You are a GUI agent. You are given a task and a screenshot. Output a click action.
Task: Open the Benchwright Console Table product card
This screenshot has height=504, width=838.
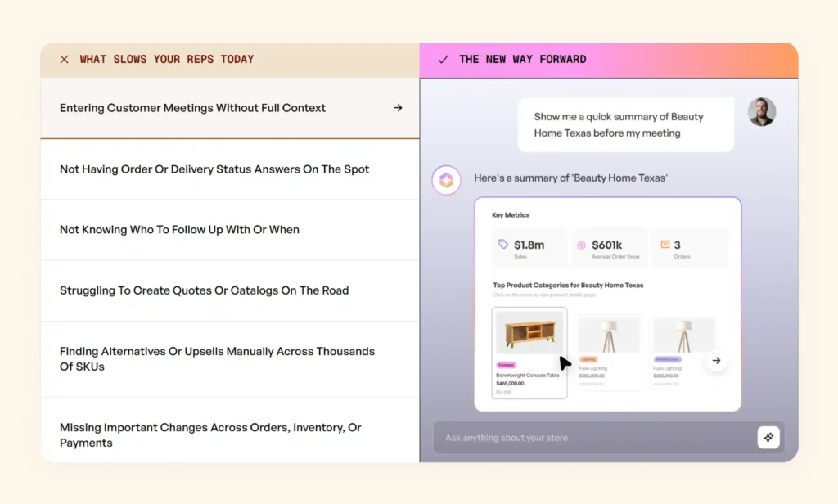click(x=529, y=353)
